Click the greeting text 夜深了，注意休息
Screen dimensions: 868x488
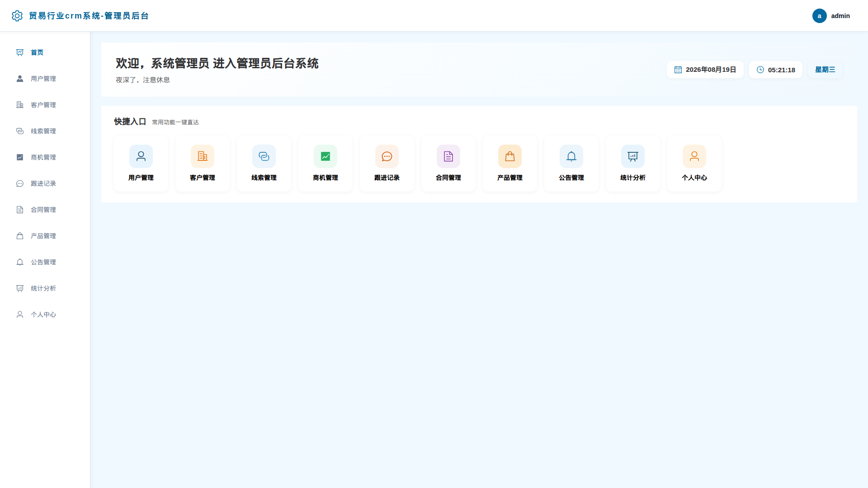[x=143, y=80]
